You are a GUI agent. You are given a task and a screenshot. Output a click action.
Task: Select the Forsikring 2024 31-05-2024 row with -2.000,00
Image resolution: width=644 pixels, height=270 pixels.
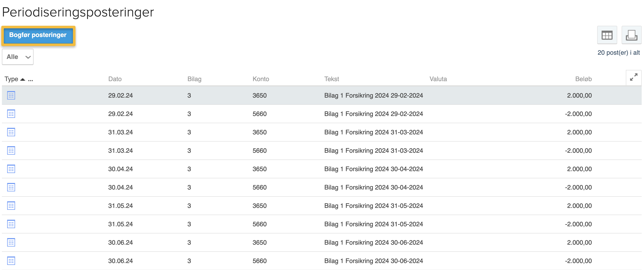tap(373, 224)
